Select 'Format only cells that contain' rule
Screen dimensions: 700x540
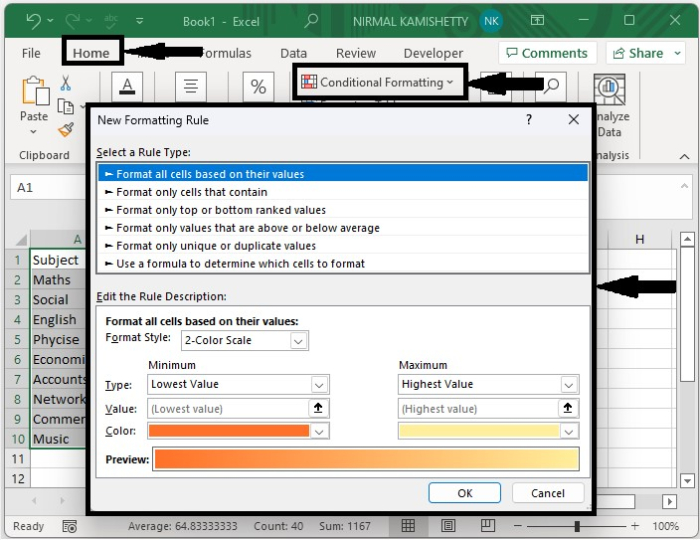pyautogui.click(x=343, y=192)
